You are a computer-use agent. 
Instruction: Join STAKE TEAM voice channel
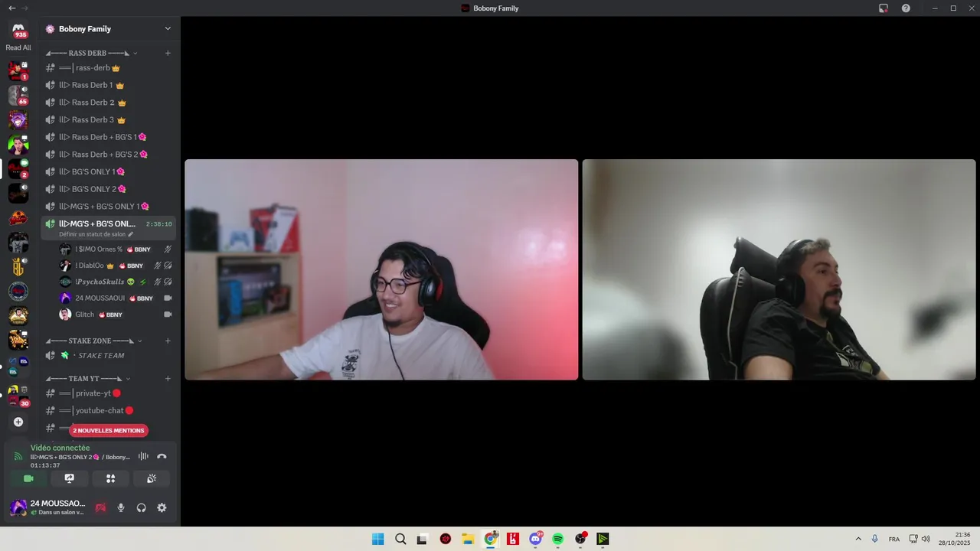coord(109,356)
